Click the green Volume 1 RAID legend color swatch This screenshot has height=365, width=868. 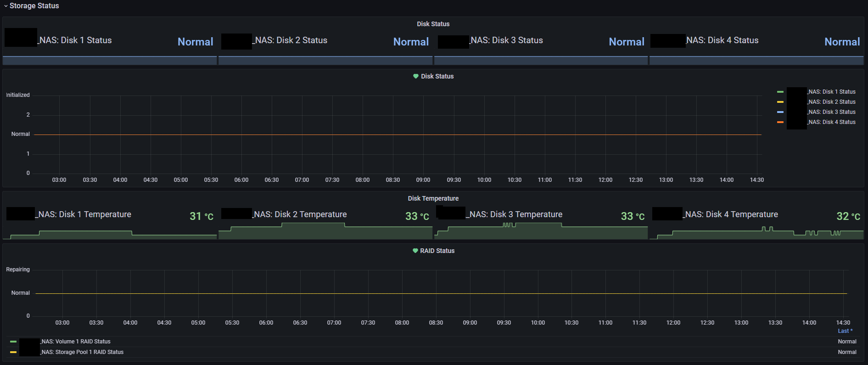pyautogui.click(x=13, y=342)
